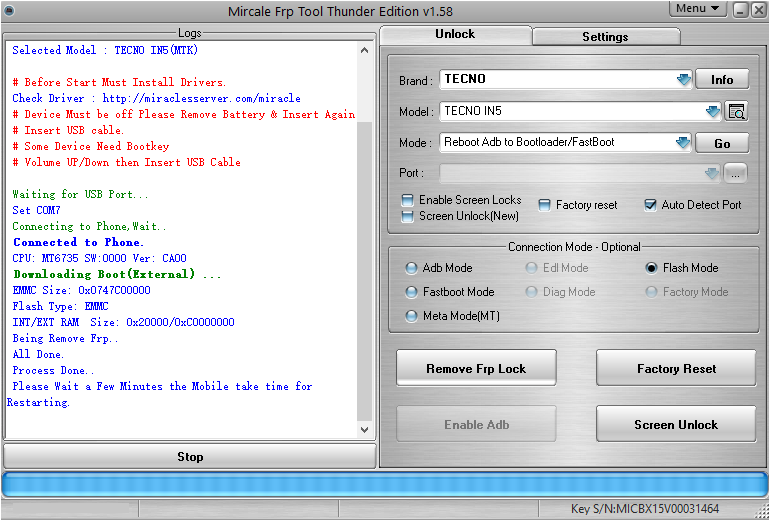Toggle the Factory reset checkbox
770x521 pixels.
[544, 205]
